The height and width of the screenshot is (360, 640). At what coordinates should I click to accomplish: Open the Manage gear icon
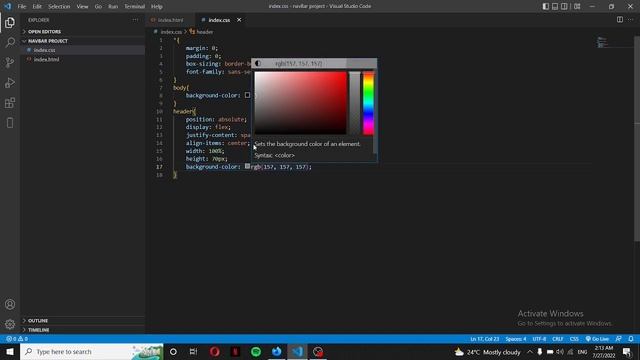click(10, 324)
